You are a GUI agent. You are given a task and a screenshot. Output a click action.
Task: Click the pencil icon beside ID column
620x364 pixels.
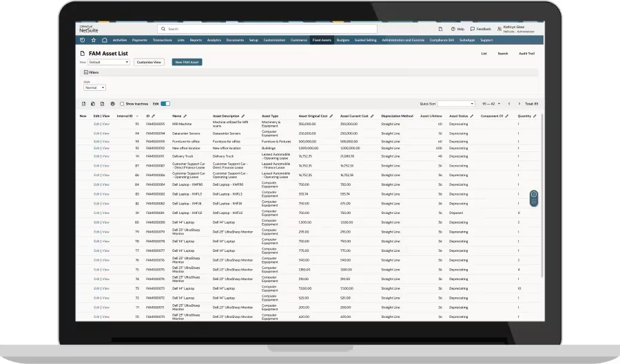(x=154, y=116)
